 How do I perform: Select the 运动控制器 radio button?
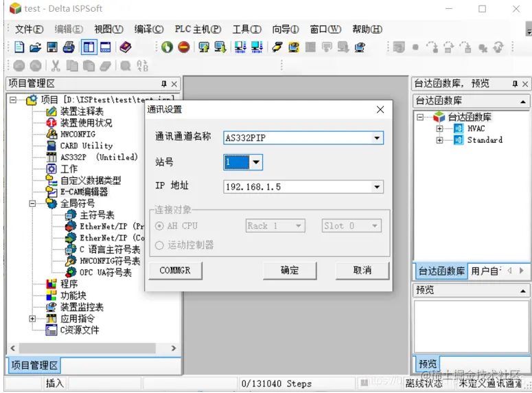click(159, 245)
